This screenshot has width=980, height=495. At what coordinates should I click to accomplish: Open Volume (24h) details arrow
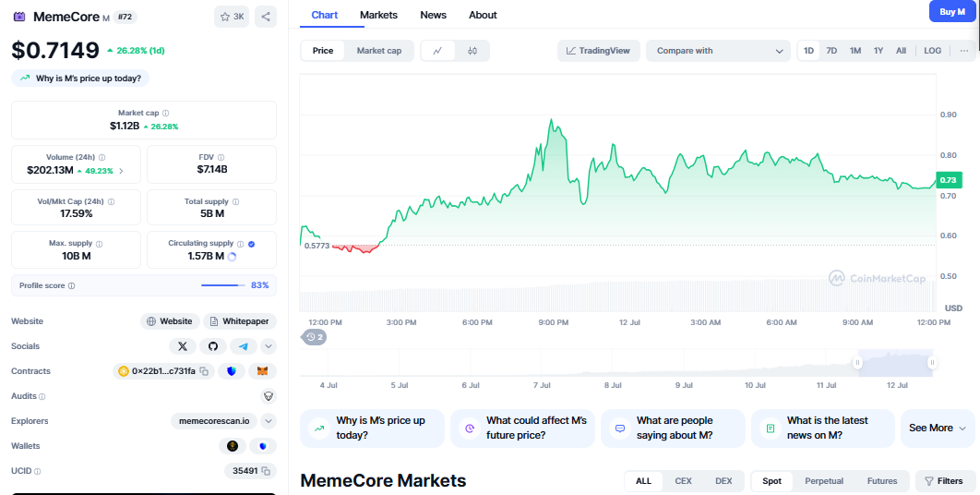[x=121, y=171]
